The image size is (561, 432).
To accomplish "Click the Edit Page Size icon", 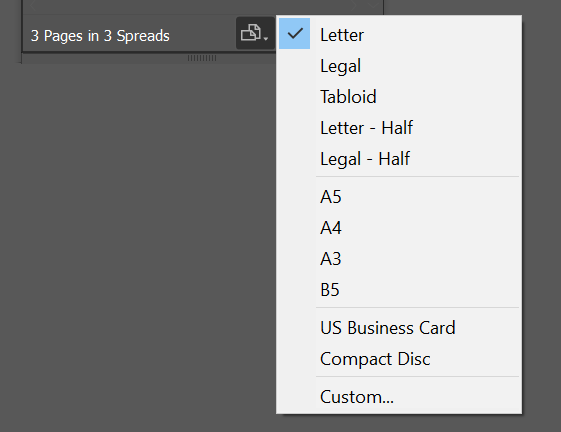I will (x=250, y=33).
